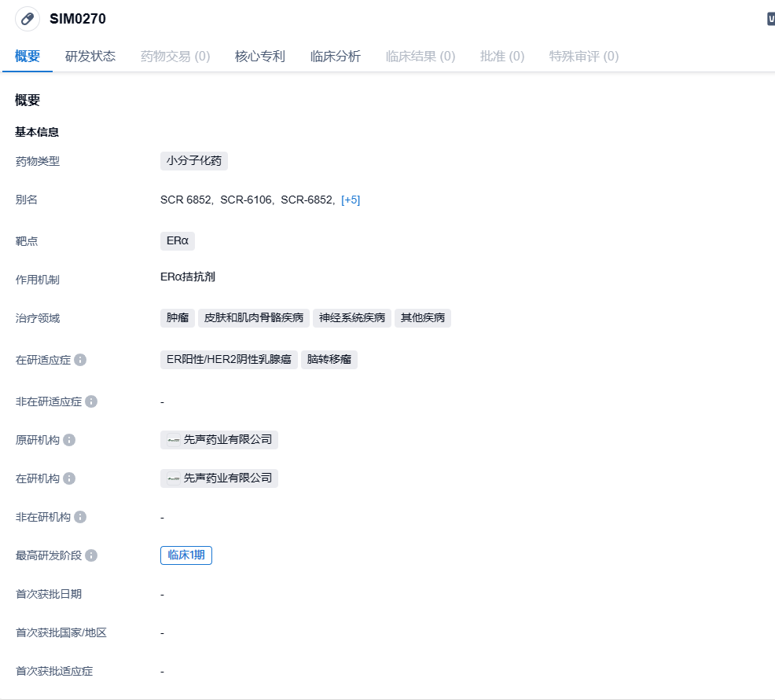Expand the [+5] additional aliases
The width and height of the screenshot is (775, 700).
pos(351,200)
